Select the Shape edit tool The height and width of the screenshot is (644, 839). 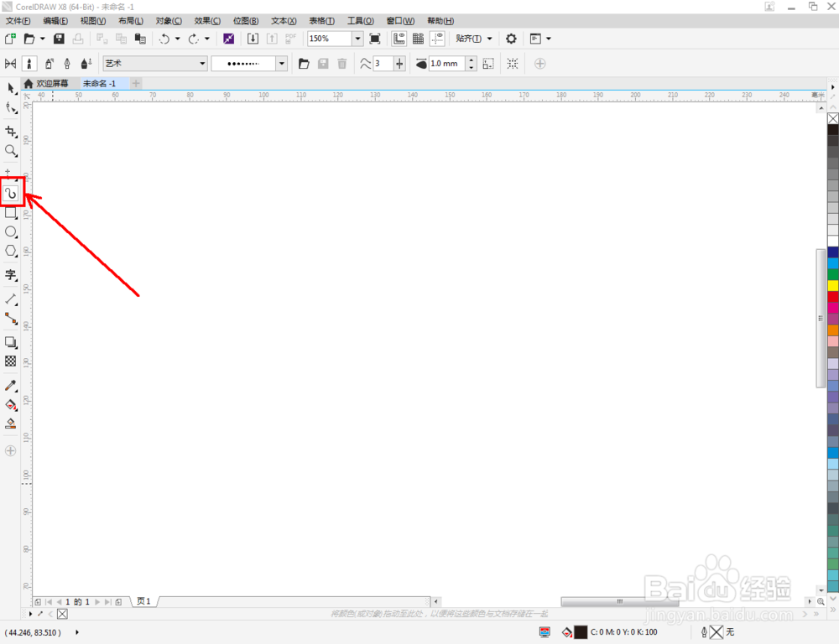(11, 107)
